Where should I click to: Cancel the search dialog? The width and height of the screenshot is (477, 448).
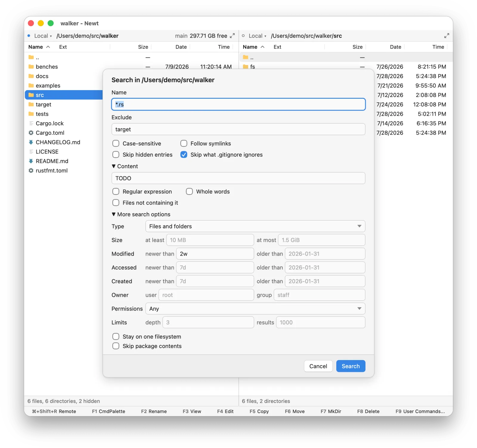pos(318,366)
